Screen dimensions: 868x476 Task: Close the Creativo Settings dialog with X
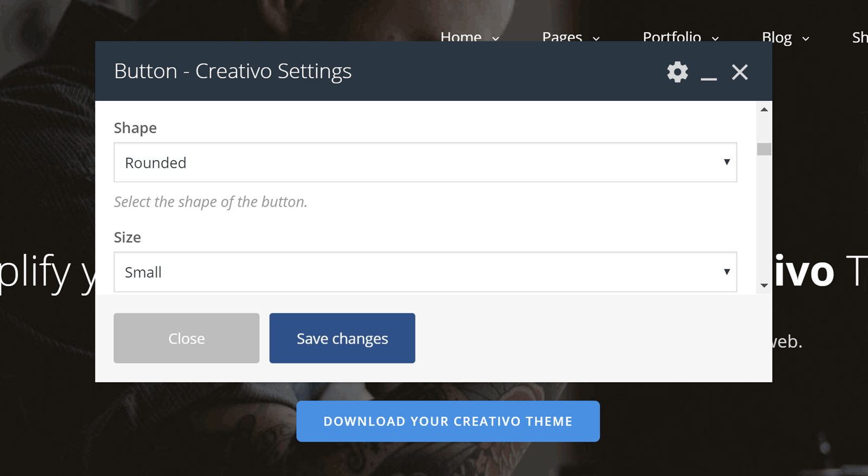tap(739, 72)
